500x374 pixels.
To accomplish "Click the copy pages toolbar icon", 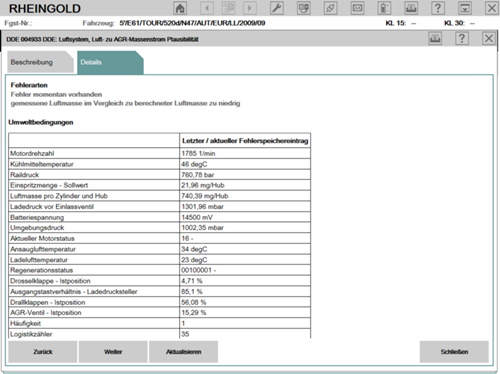I will [228, 8].
